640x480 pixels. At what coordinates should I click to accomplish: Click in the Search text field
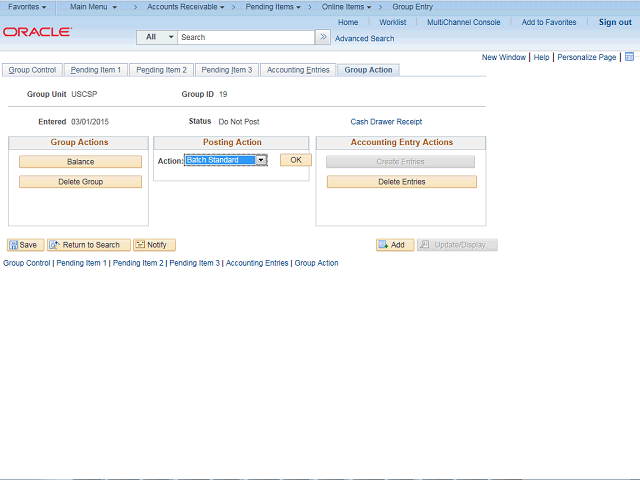(246, 37)
